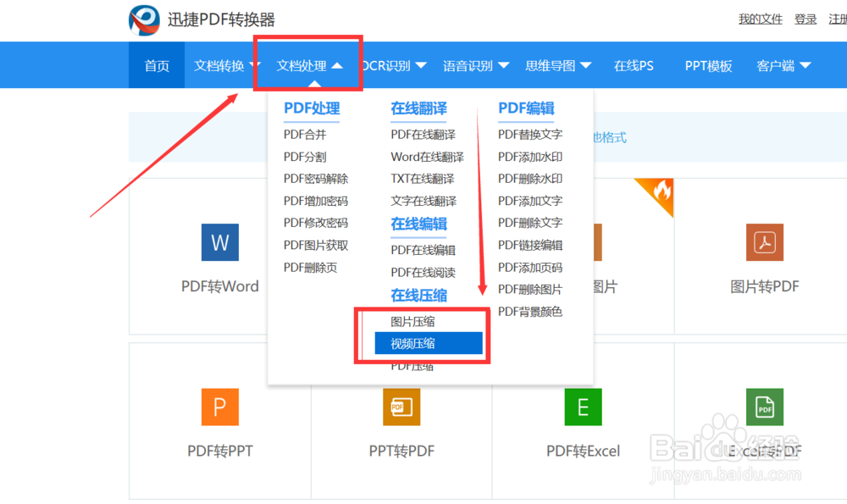
Task: Click the 图片转PDF label
Action: tap(764, 286)
